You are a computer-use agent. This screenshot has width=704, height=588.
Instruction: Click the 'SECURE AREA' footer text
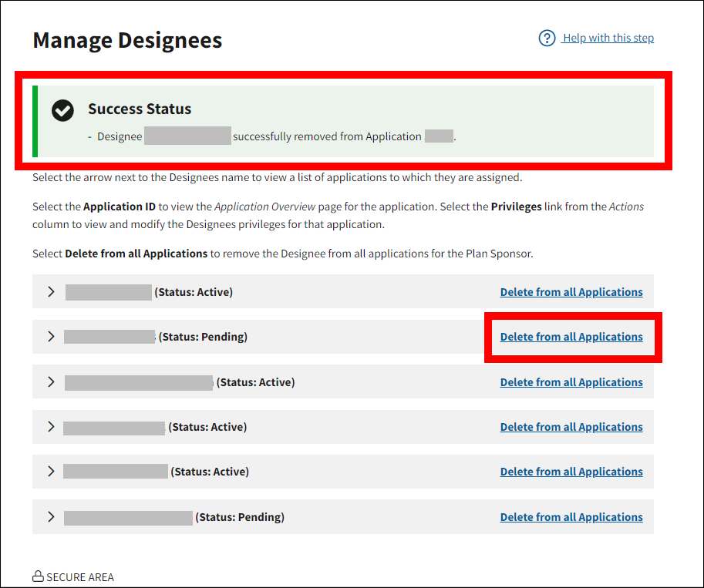[80, 577]
